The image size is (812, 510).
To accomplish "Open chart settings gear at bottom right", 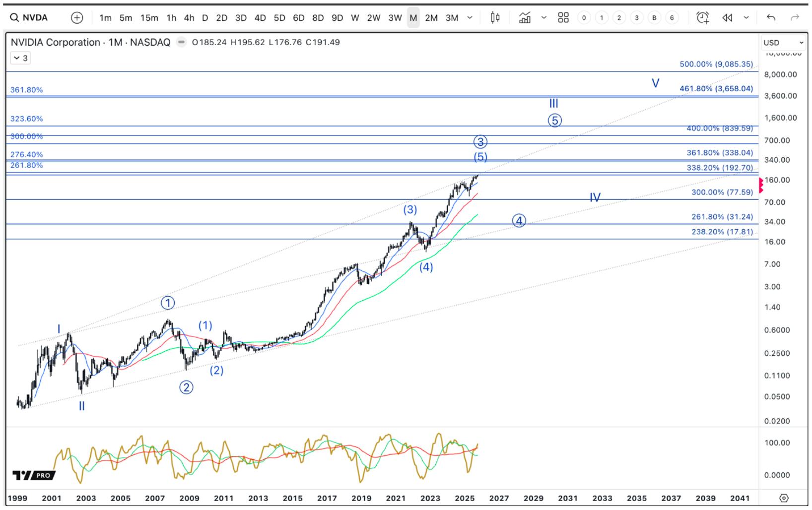I will pyautogui.click(x=784, y=498).
